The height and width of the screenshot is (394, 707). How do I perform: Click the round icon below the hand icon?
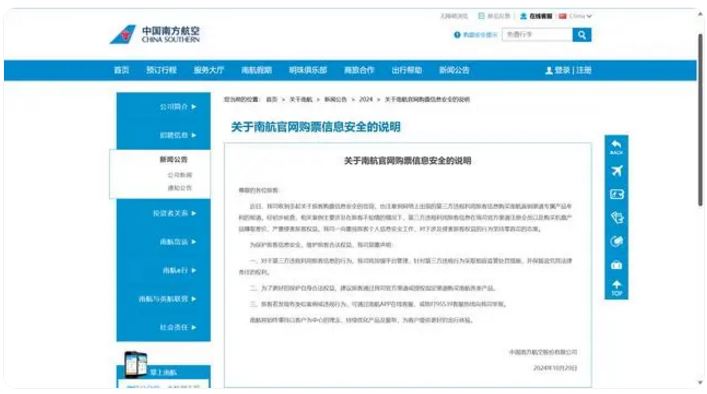point(616,242)
